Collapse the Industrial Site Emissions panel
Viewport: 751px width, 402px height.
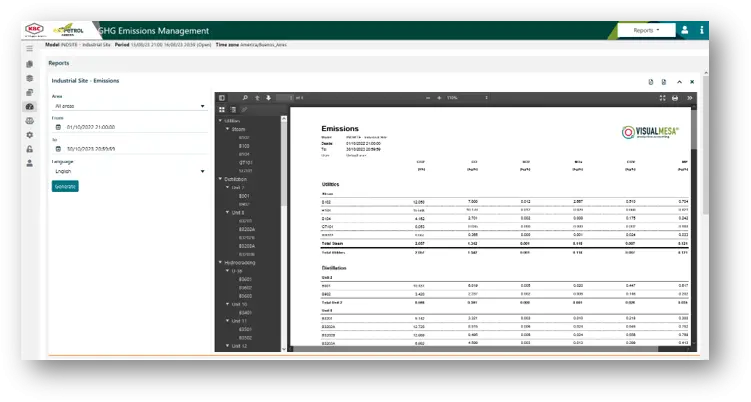679,81
